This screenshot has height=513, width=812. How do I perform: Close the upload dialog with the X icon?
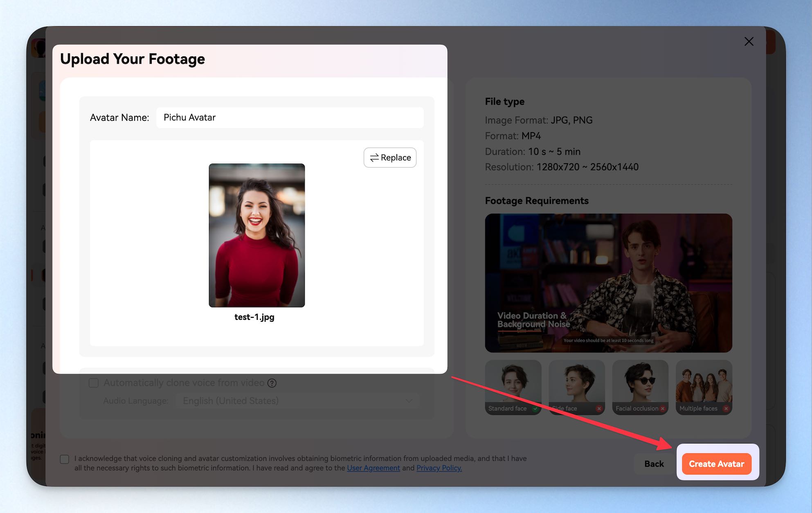click(749, 41)
